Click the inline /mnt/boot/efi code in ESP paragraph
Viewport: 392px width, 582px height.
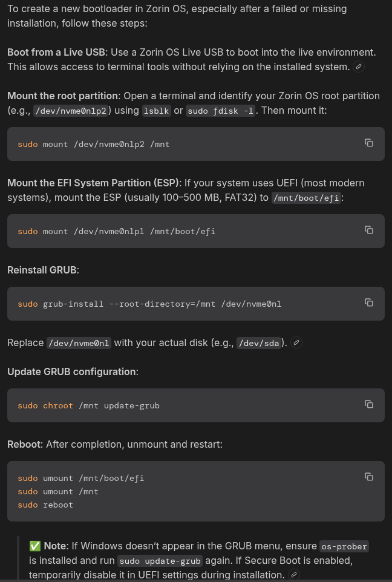[x=307, y=198]
